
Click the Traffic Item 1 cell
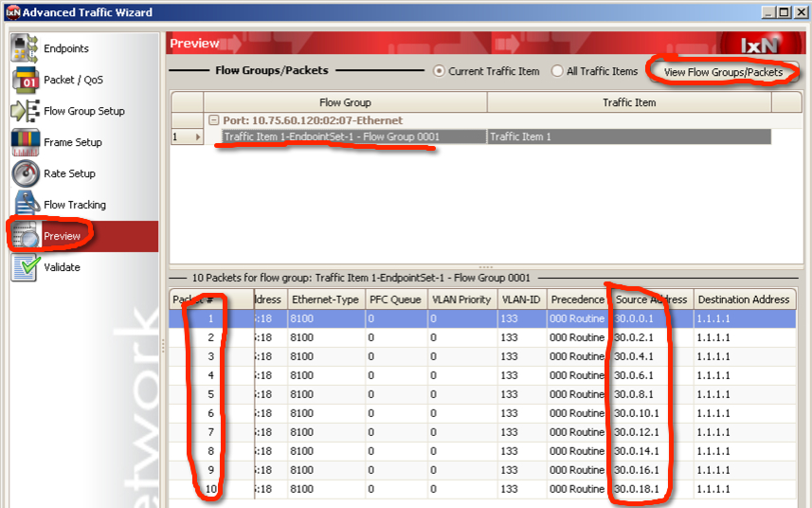pos(629,136)
